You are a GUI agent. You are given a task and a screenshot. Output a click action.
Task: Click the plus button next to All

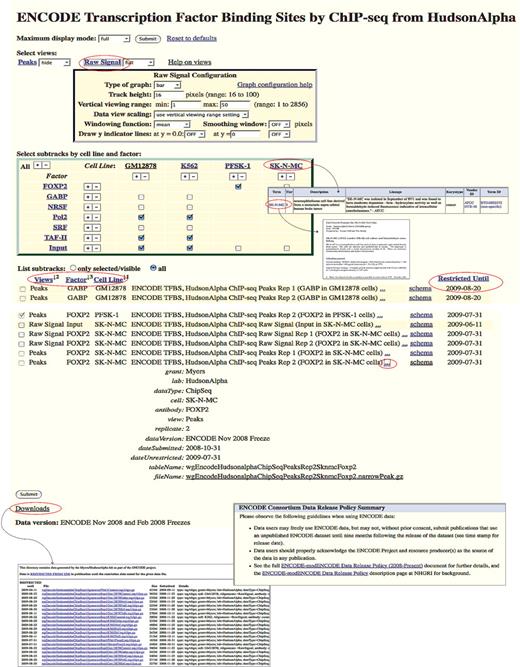(37, 165)
